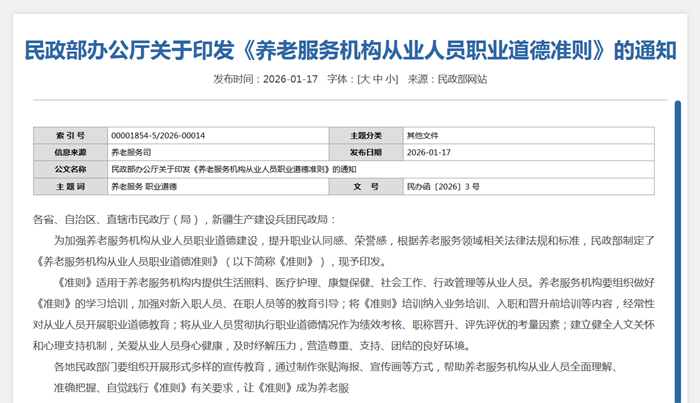Image resolution: width=700 pixels, height=403 pixels.
Task: Click the notice title heading
Action: (349, 50)
